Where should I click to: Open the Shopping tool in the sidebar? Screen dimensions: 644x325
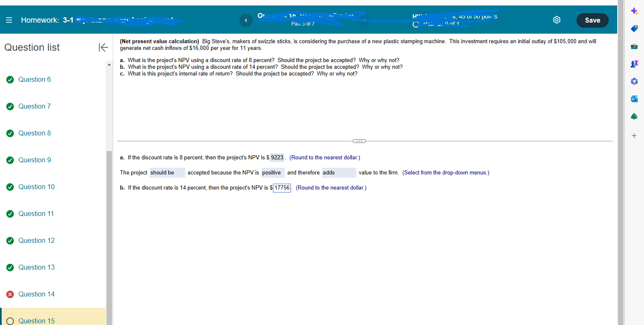pos(634,28)
